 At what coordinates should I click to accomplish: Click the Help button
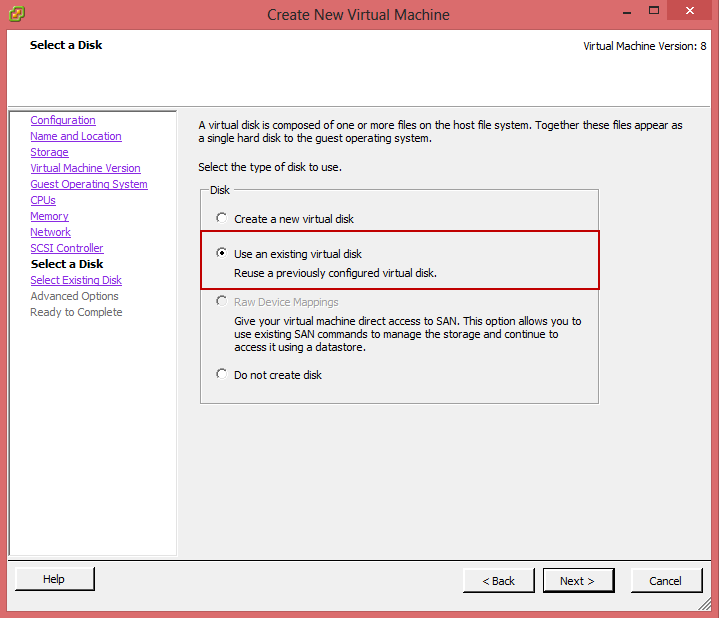55,579
